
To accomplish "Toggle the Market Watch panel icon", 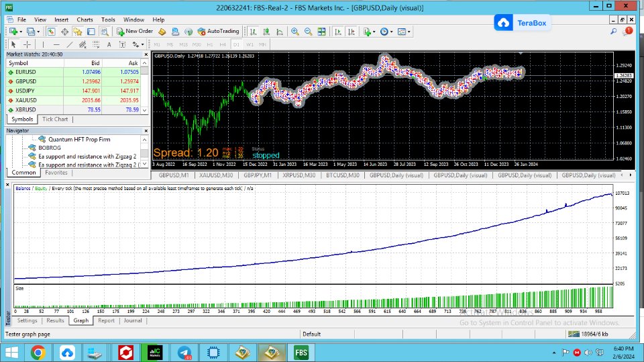I will (x=52, y=32).
